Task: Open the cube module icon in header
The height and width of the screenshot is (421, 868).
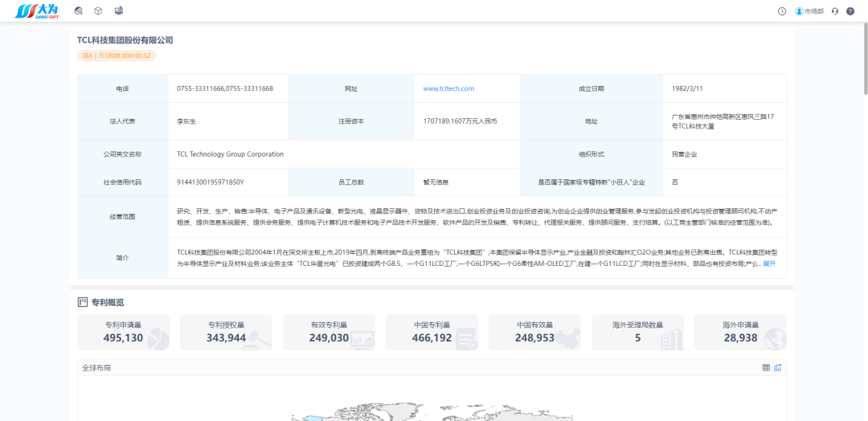Action: pyautogui.click(x=97, y=10)
